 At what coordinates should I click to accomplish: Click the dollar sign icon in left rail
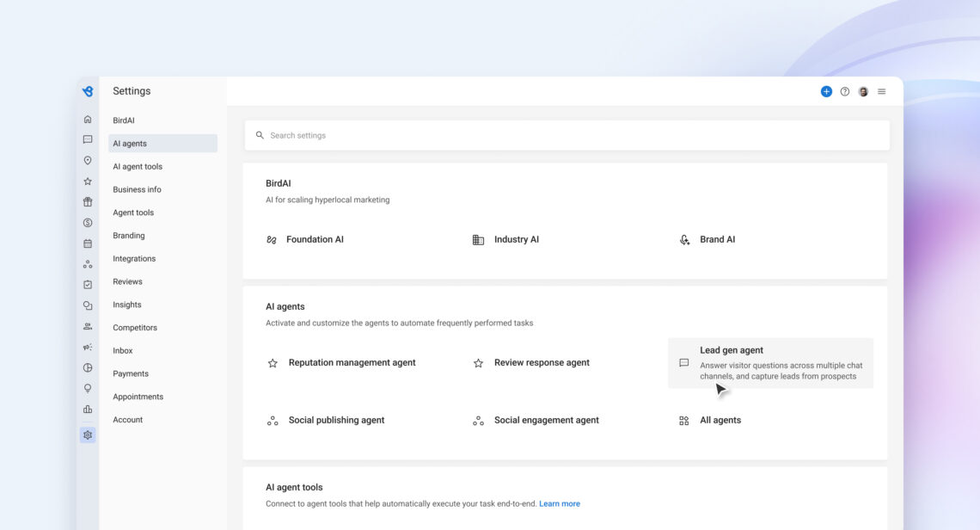click(88, 223)
